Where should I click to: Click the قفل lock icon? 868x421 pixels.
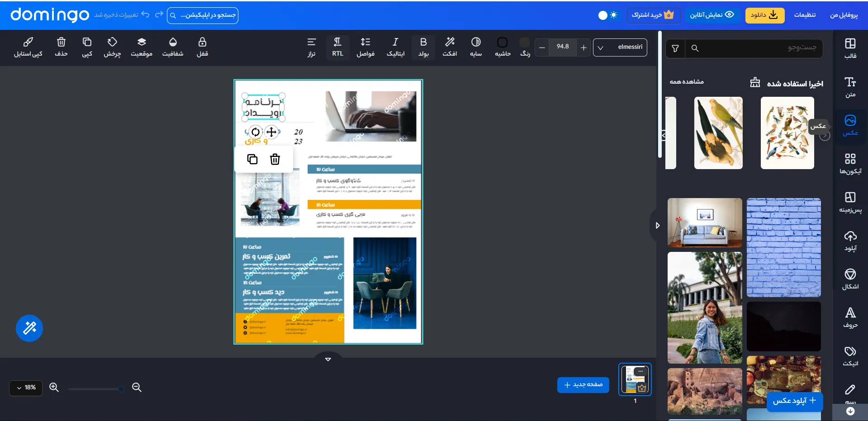pos(202,47)
